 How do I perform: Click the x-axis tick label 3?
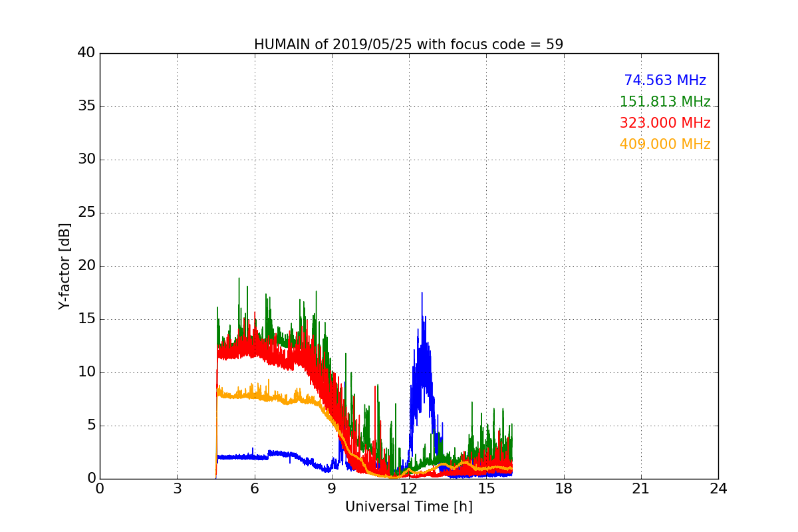(x=177, y=488)
